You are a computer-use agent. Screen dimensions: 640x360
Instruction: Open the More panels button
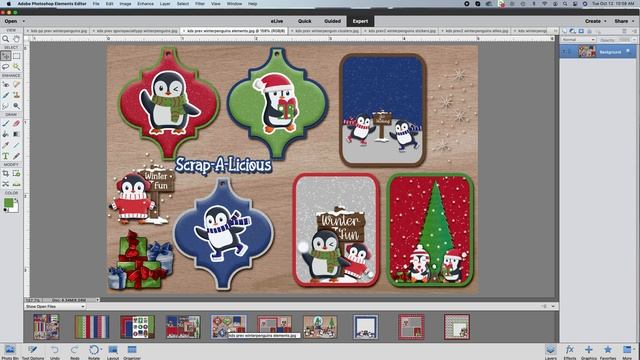click(x=627, y=351)
